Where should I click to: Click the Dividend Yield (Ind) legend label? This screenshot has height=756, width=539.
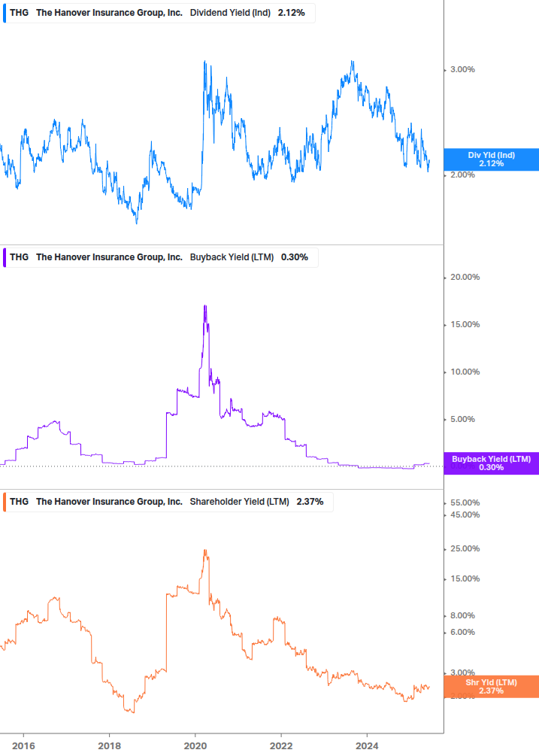click(x=230, y=13)
